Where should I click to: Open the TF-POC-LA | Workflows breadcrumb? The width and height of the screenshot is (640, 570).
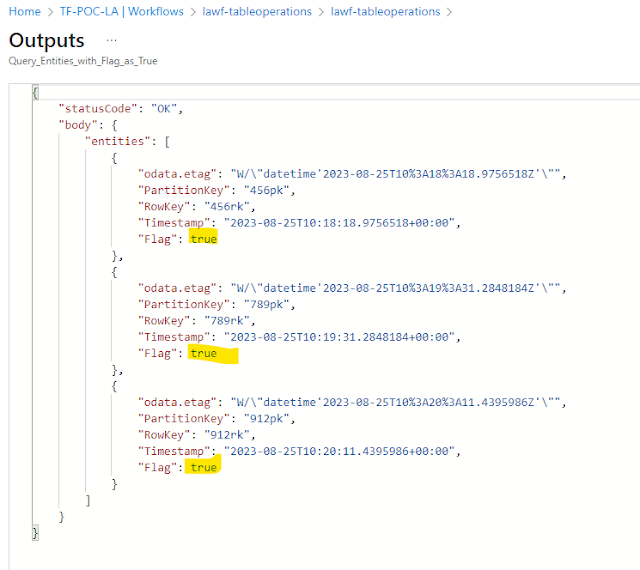click(x=122, y=11)
